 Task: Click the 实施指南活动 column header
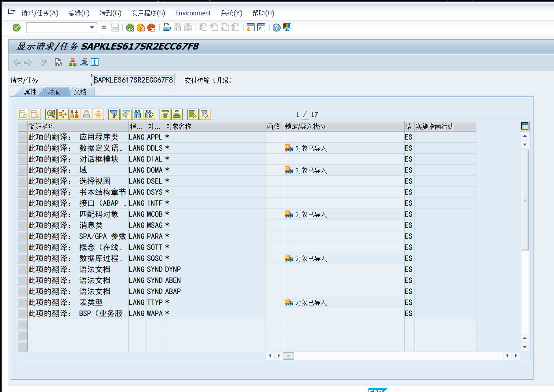tap(445, 126)
